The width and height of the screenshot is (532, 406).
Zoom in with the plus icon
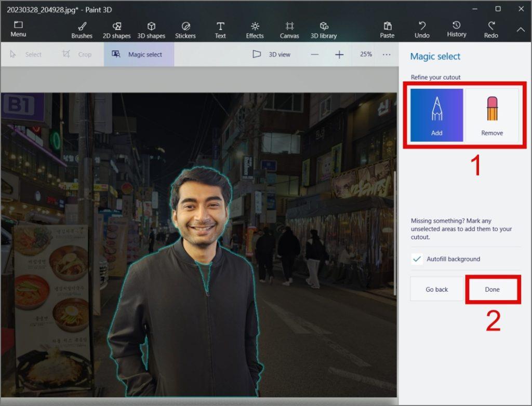339,55
